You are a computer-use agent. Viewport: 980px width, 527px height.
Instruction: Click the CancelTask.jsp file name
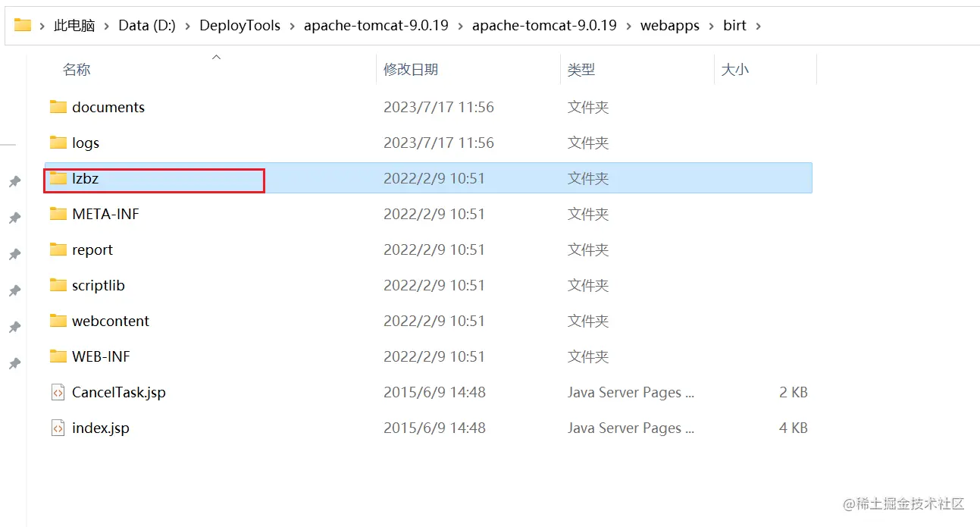pyautogui.click(x=119, y=392)
